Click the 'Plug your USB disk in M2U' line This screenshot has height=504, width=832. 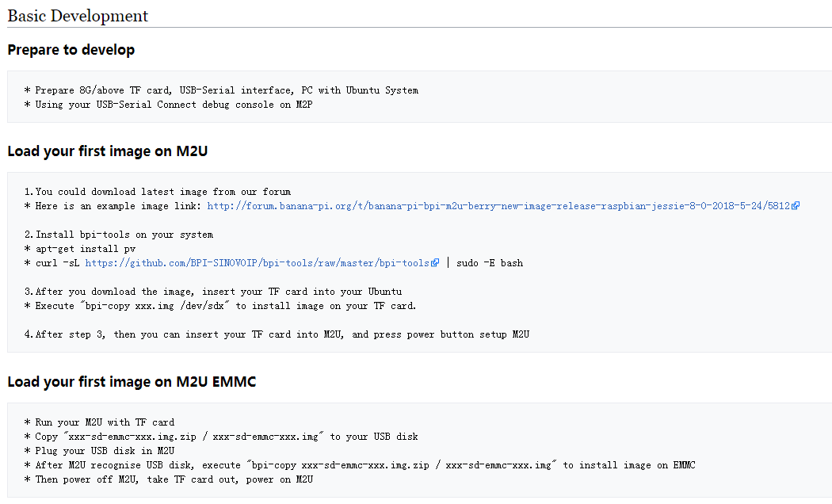click(100, 451)
